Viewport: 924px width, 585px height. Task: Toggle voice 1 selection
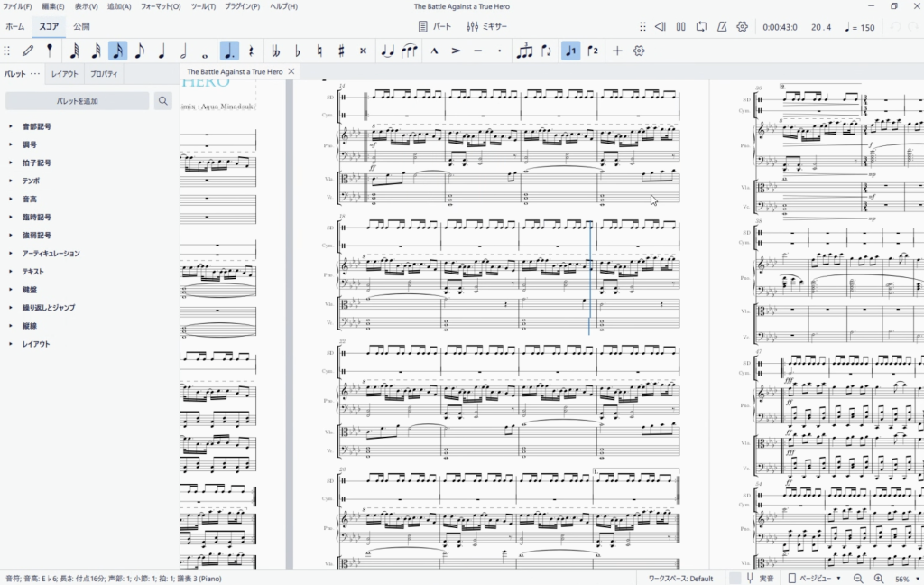click(570, 51)
